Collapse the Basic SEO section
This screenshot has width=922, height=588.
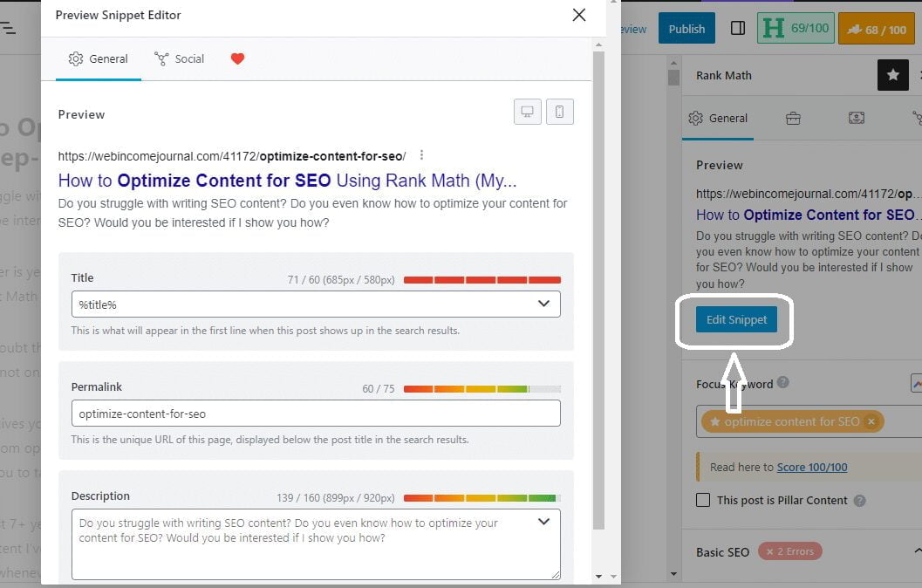tap(917, 551)
